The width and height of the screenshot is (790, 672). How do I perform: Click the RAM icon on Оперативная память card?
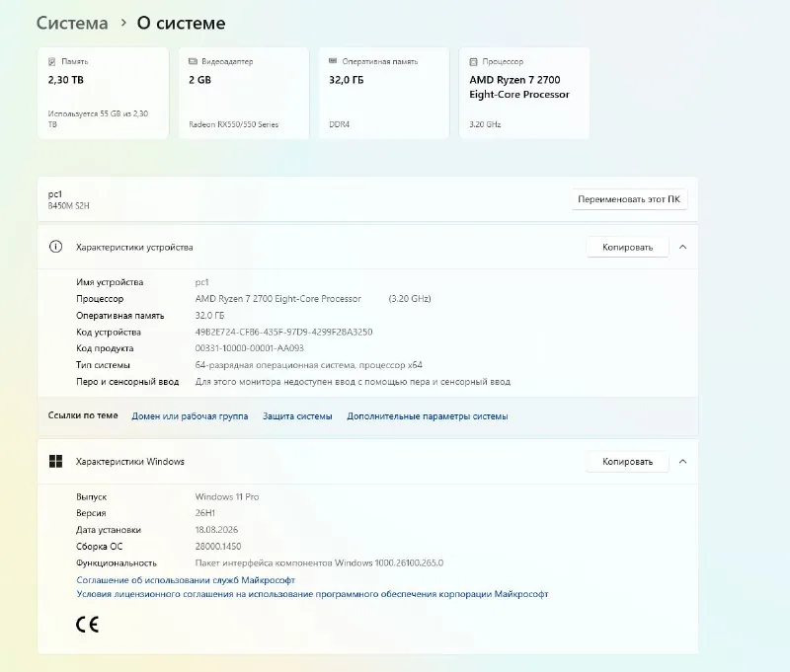[333, 61]
